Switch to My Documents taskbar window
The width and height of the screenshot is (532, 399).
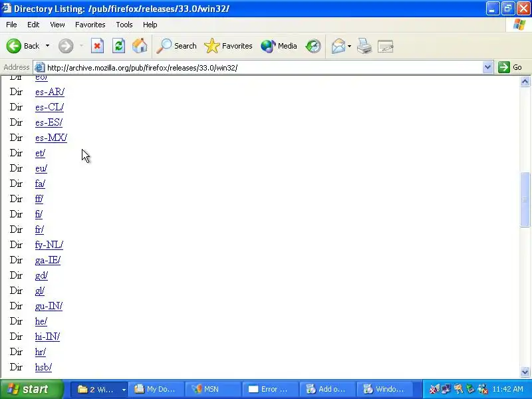point(156,389)
